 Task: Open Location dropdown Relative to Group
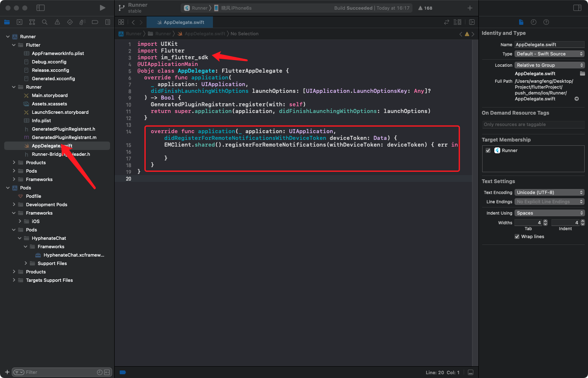pos(549,65)
